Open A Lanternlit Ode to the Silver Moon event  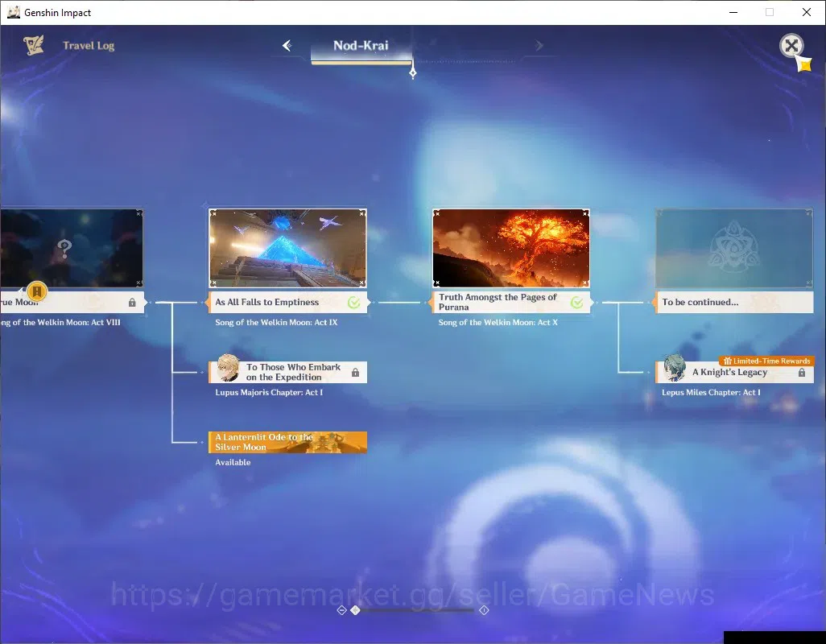tap(287, 442)
